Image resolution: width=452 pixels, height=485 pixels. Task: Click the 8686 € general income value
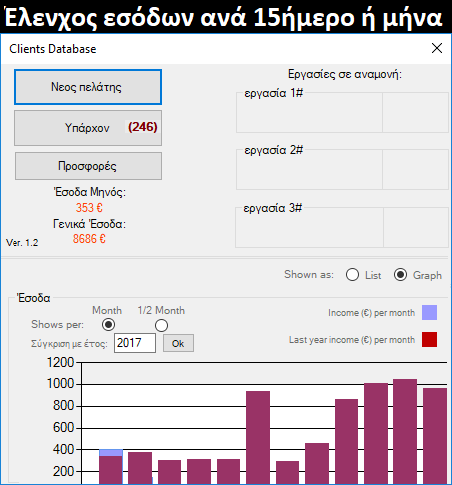click(x=89, y=239)
